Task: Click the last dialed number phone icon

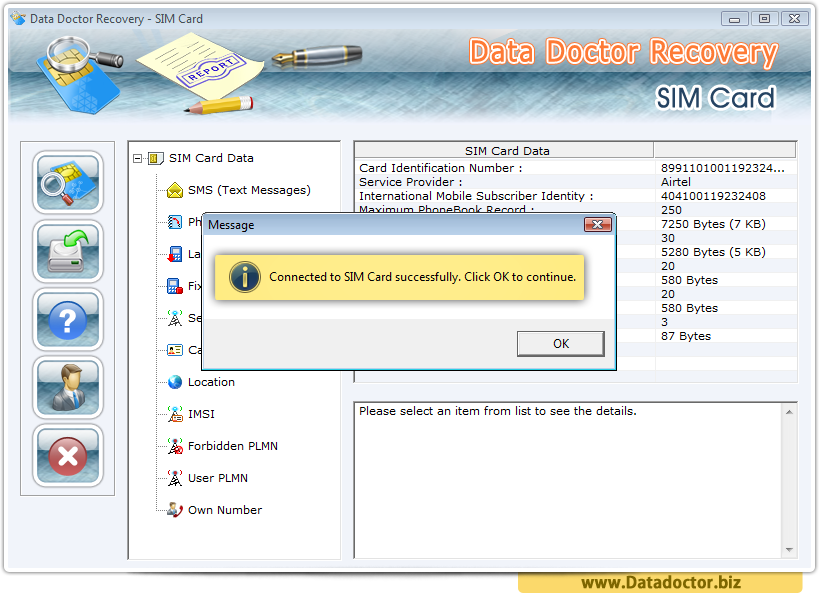Action: coord(174,254)
